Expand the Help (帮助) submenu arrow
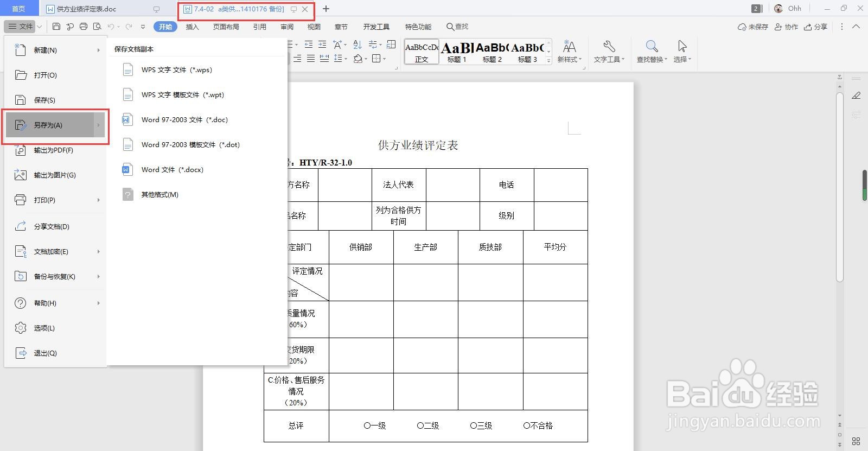Screen dimensions: 868x451 coord(99,303)
